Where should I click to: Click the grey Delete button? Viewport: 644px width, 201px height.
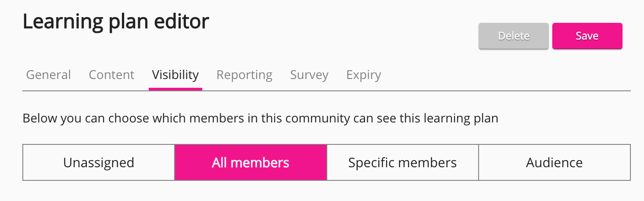coord(514,36)
